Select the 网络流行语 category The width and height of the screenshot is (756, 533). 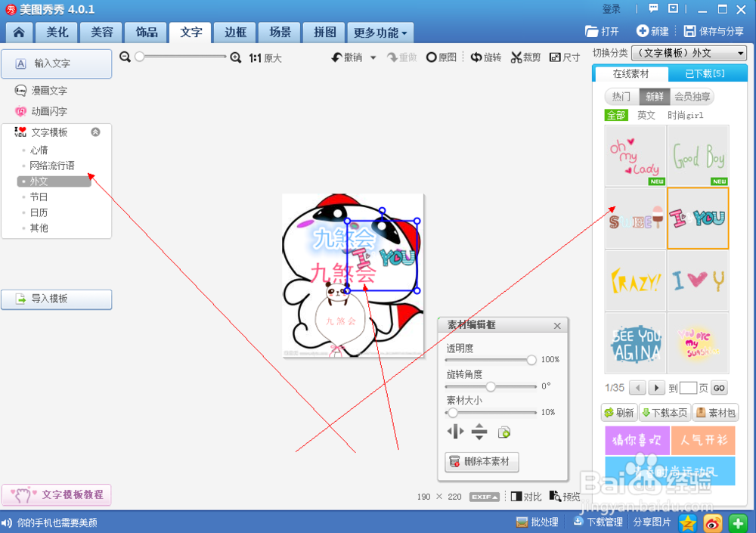pos(51,166)
